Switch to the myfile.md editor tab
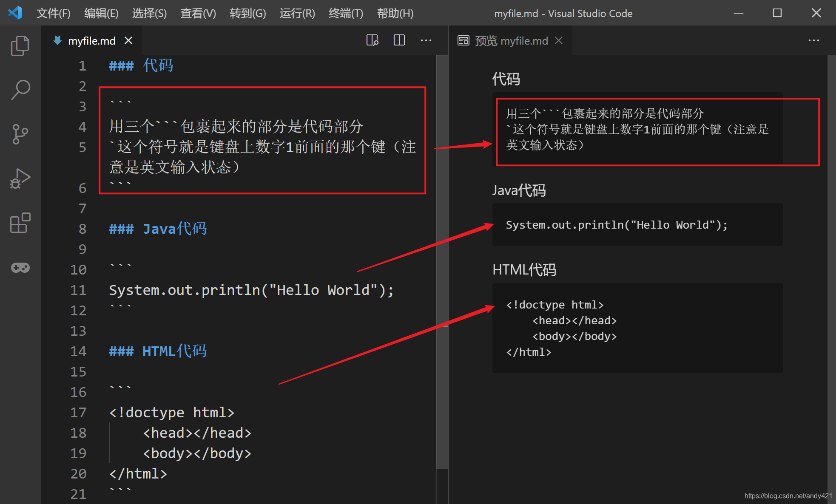Image resolution: width=836 pixels, height=504 pixels. pos(91,41)
